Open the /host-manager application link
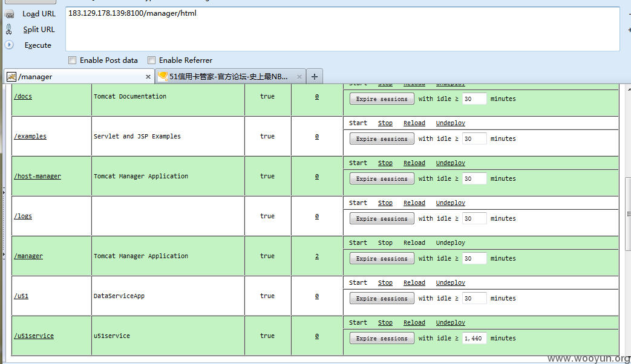The width and height of the screenshot is (631, 364). 38,176
